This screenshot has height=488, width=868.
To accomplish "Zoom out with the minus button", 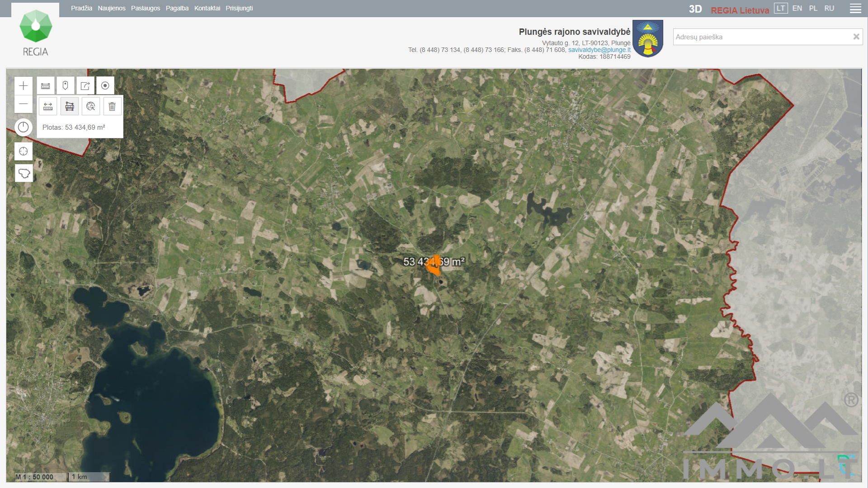I will pos(24,104).
